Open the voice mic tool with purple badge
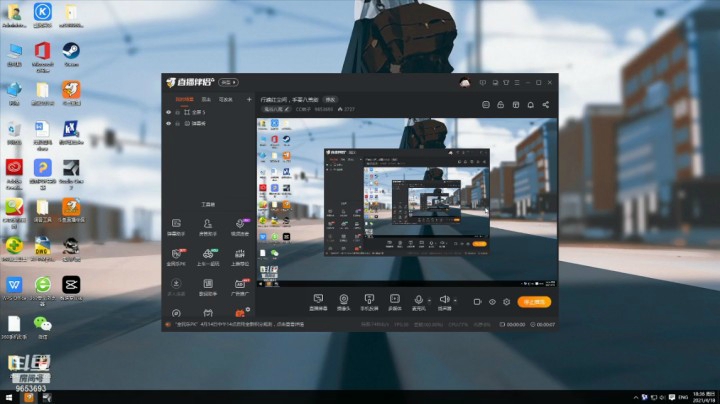 [x=240, y=227]
